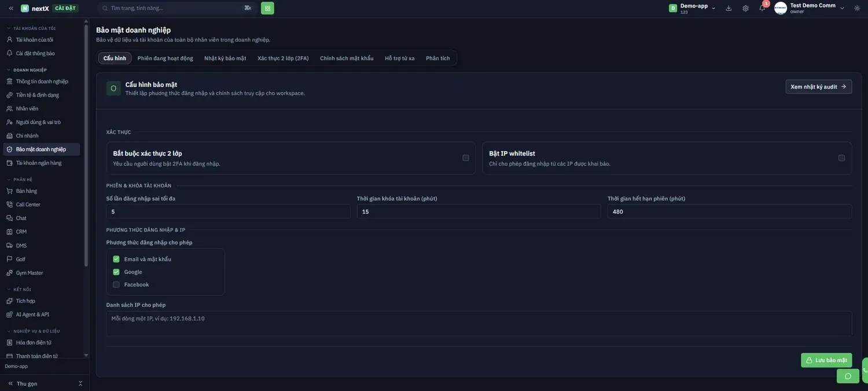Open the settings gear icon
Viewport: 868px width, 391px height.
(745, 8)
